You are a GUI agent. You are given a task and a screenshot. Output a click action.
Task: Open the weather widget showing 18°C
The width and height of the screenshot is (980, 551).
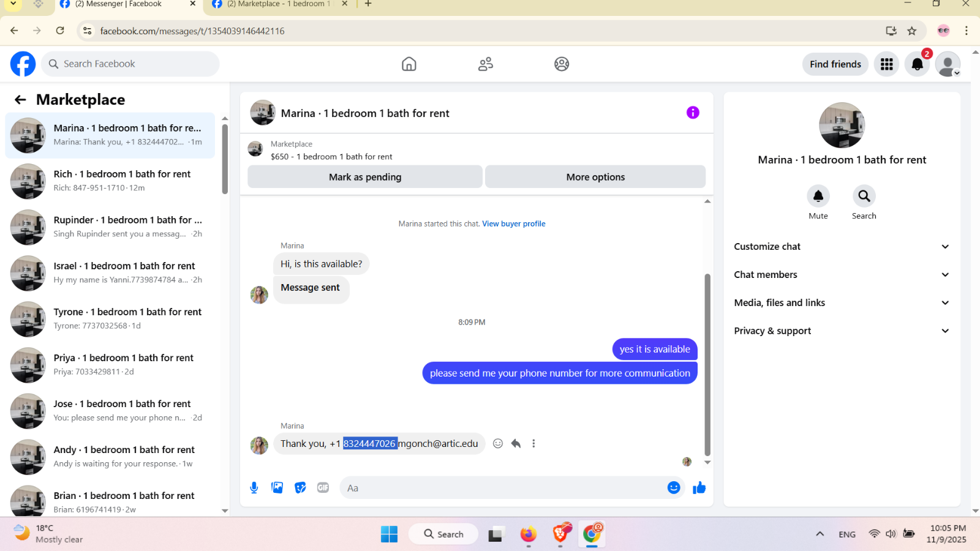coord(49,534)
